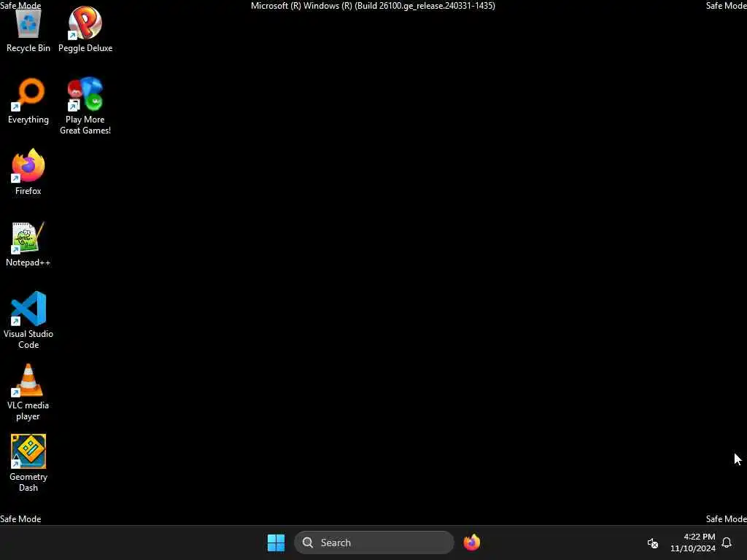Select the VLC media player shortcut
The image size is (747, 560).
click(28, 392)
